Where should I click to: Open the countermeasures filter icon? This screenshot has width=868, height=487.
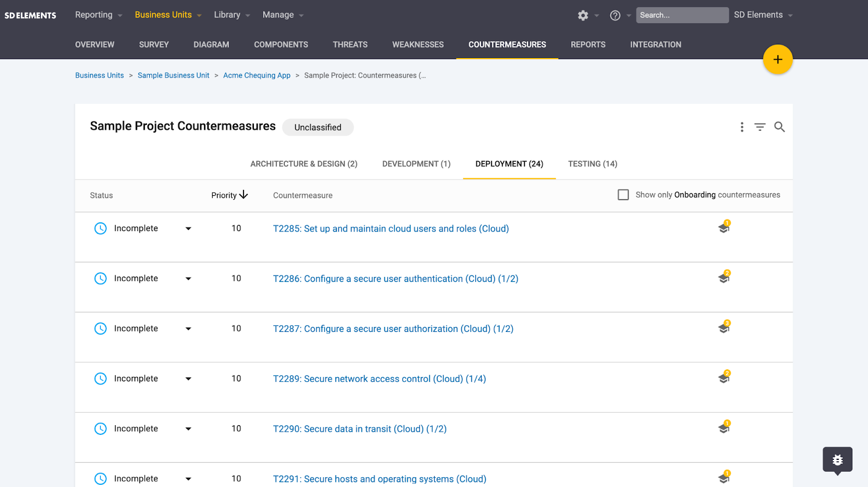(760, 127)
